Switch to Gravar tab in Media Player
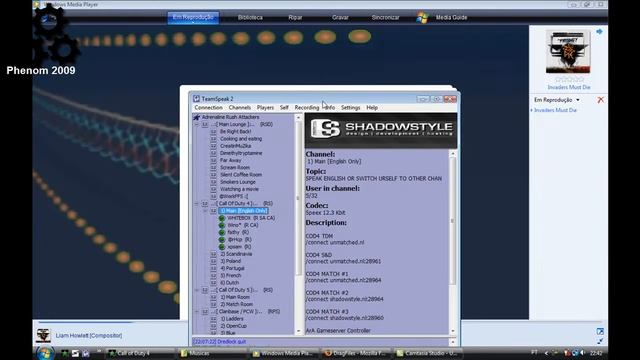The image size is (640, 360). click(340, 18)
